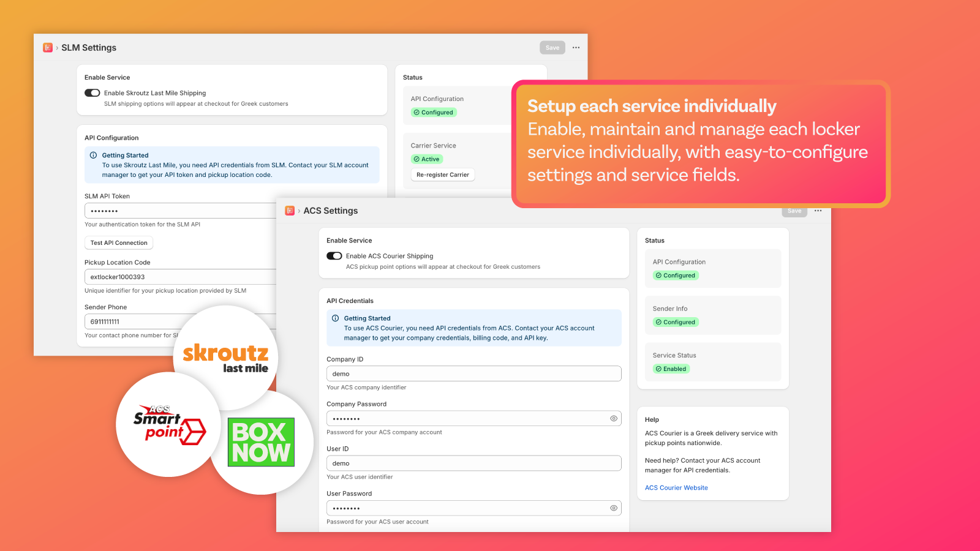Screen dimensions: 980x551
Task: Click the info icon in ACS Getting Started
Action: point(336,318)
